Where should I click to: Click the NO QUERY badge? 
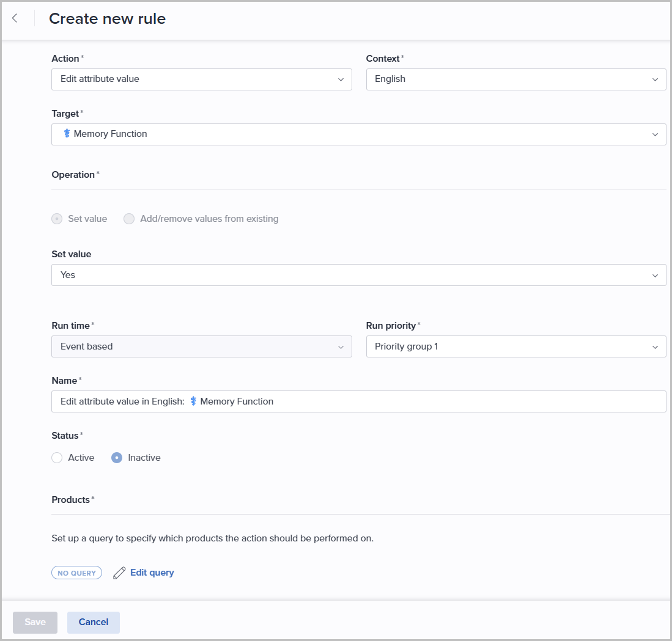click(76, 573)
